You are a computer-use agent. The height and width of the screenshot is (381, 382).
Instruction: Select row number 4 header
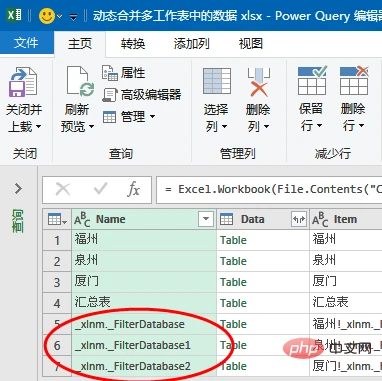(x=57, y=303)
